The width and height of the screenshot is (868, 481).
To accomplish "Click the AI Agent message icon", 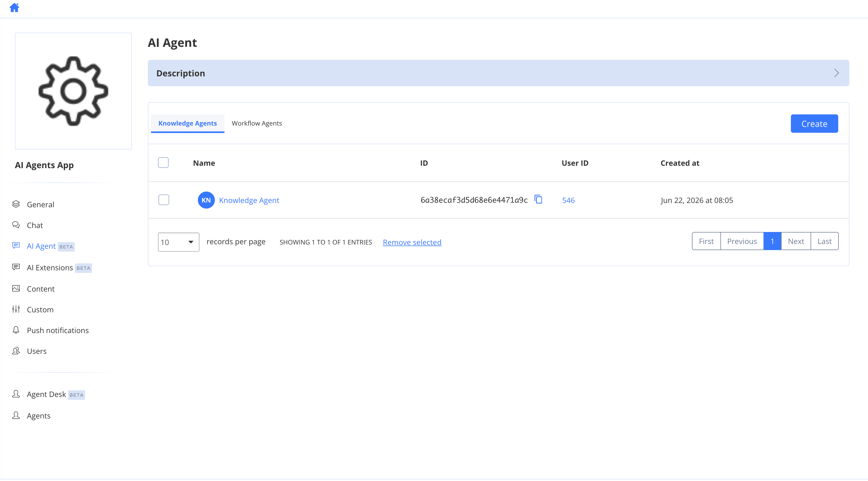I will (x=16, y=246).
